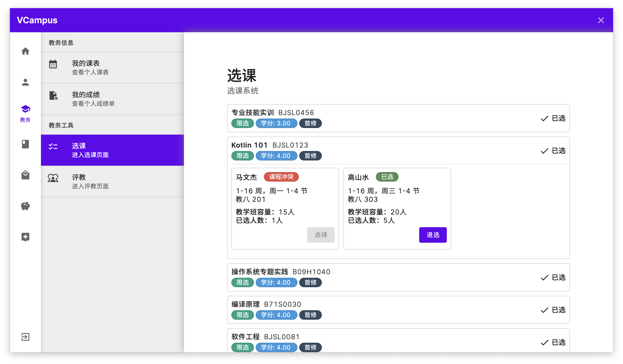Image resolution: width=623 pixels, height=364 pixels.
Task: Expand the 专业技能实训 course row
Action: click(398, 118)
